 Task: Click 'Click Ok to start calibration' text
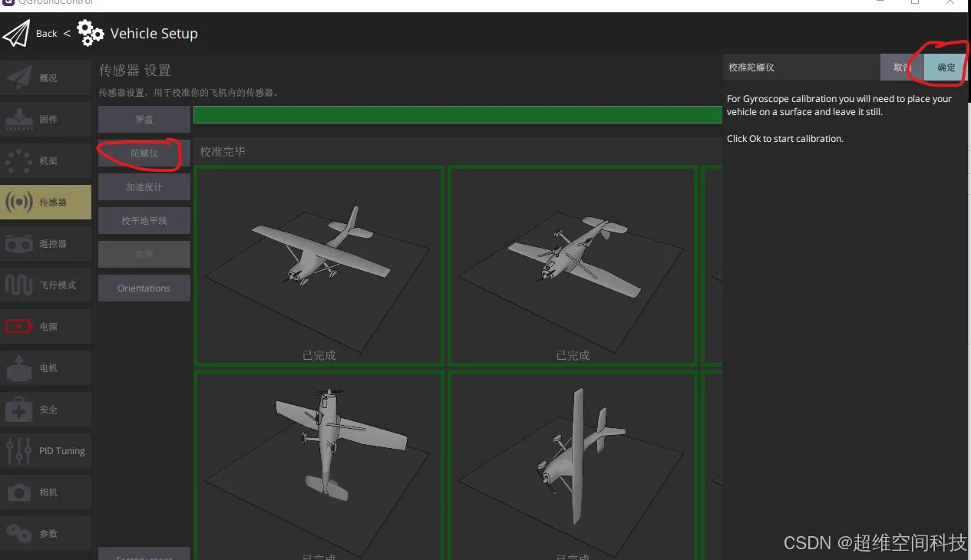coord(785,139)
